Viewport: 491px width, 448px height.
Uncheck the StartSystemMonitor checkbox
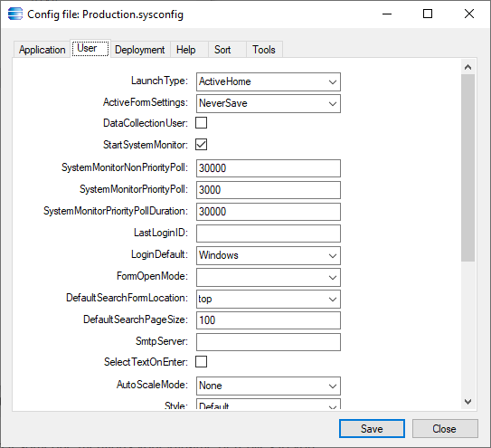click(201, 145)
